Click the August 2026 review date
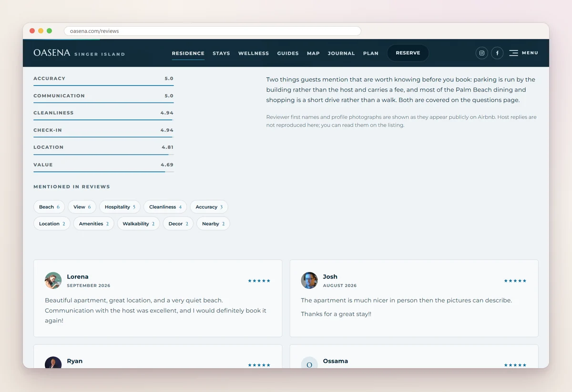The height and width of the screenshot is (392, 572). click(340, 286)
